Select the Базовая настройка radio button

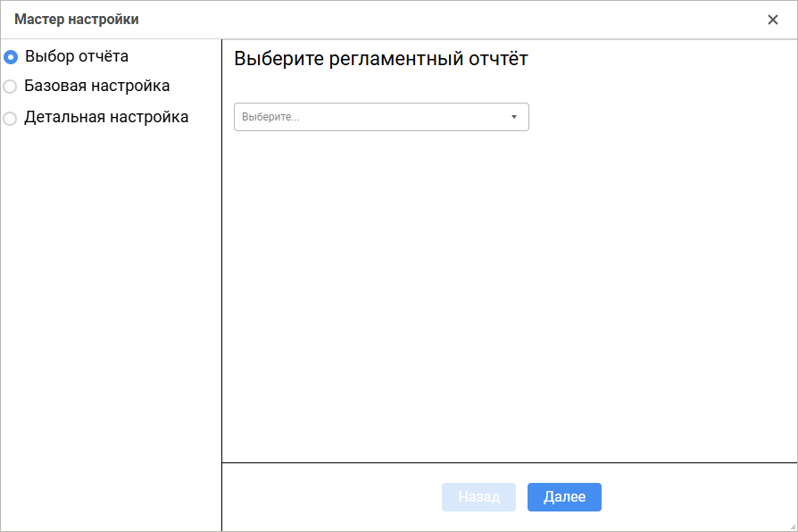[x=11, y=87]
